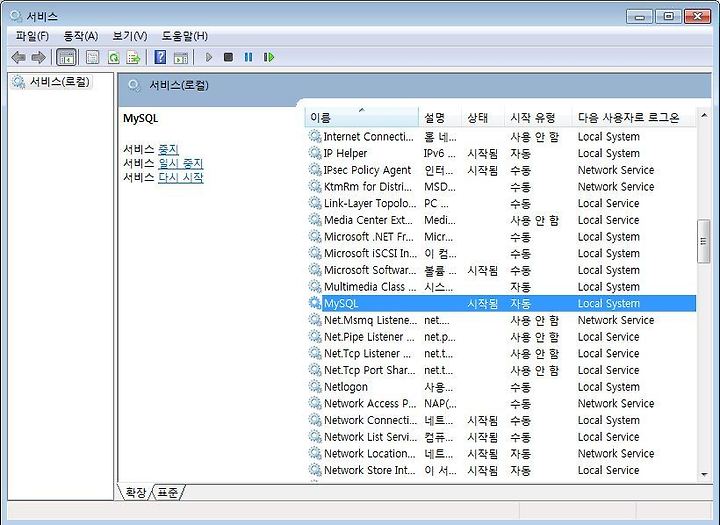Click gear icon of KtmRm for Distri... row
The image size is (720, 525).
[x=315, y=186]
